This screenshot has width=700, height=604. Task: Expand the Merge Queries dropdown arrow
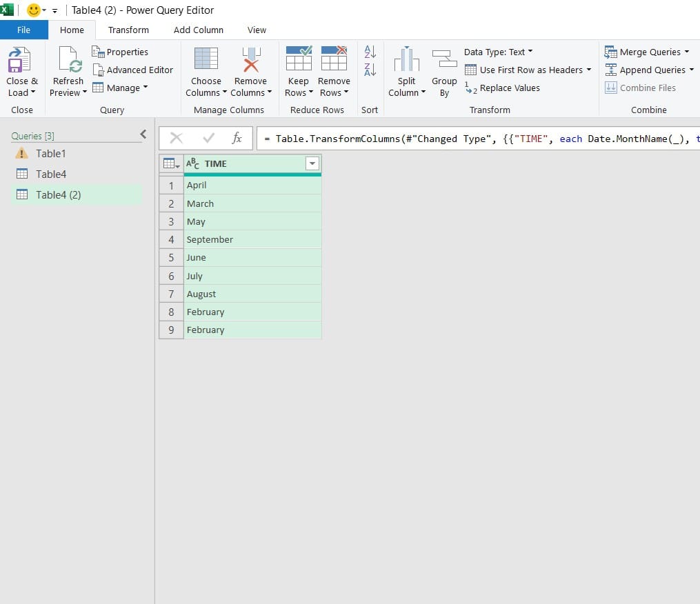pyautogui.click(x=687, y=52)
